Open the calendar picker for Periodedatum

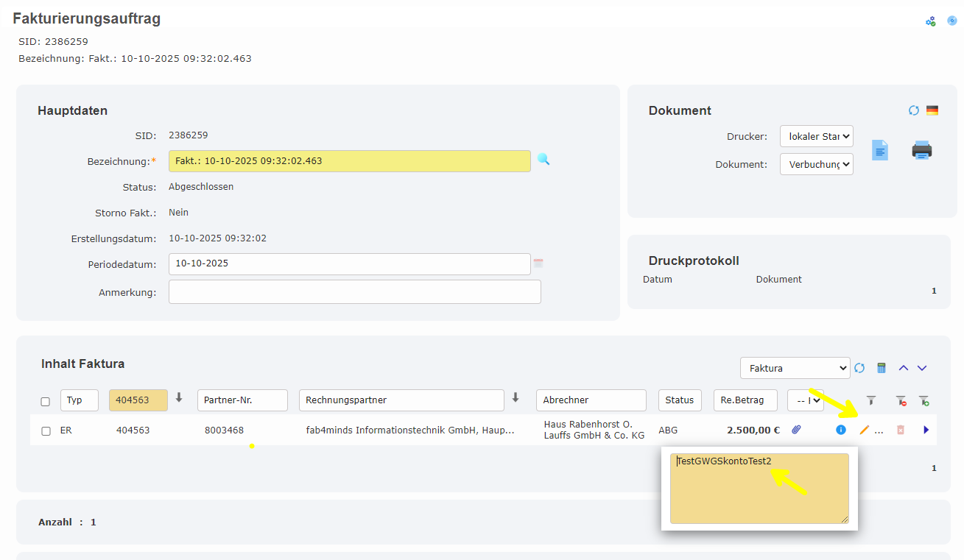point(538,263)
